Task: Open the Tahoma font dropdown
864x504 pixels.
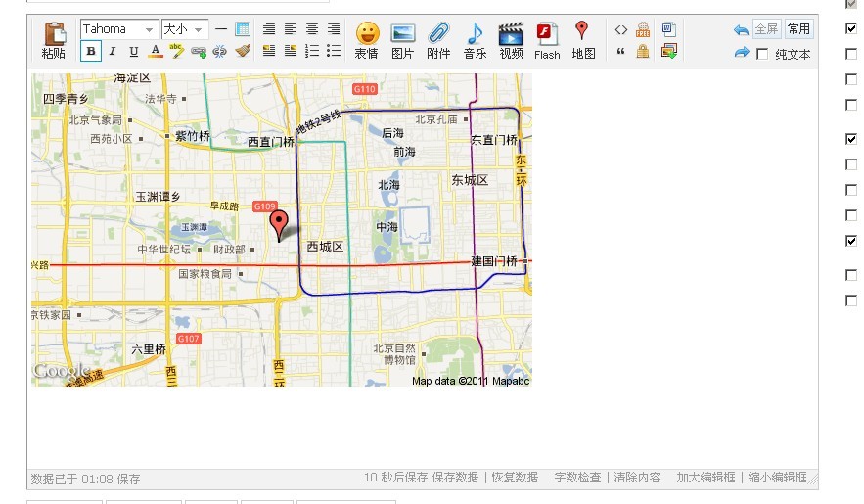Action: (x=118, y=30)
